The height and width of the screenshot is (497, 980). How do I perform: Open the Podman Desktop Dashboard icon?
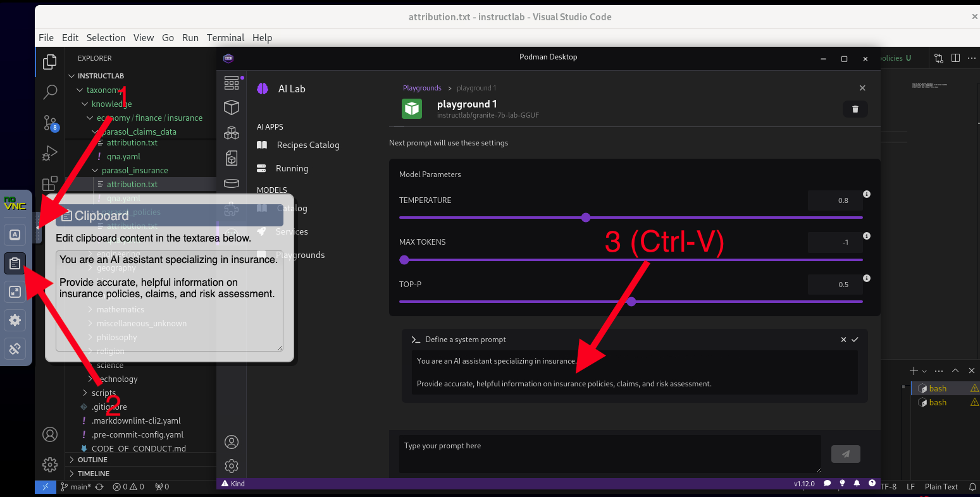[232, 82]
